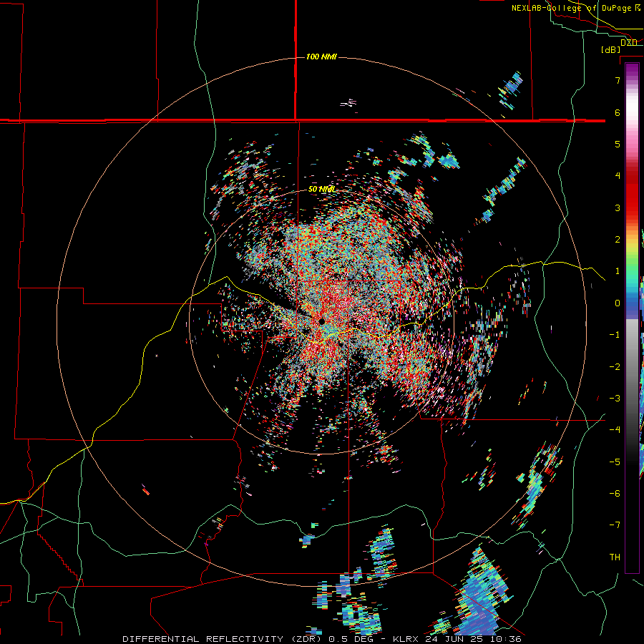The height and width of the screenshot is (644, 644).
Task: Click the [dB] unit label above the scale
Action: click(x=611, y=49)
